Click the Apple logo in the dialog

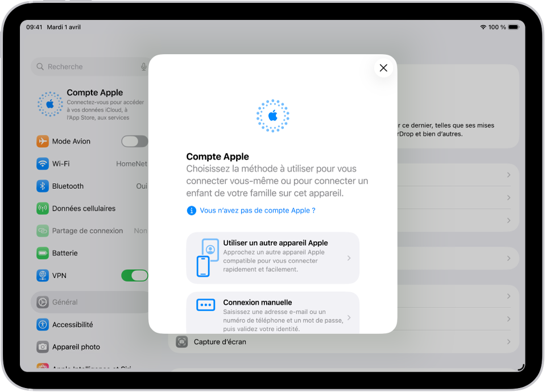pyautogui.click(x=272, y=115)
